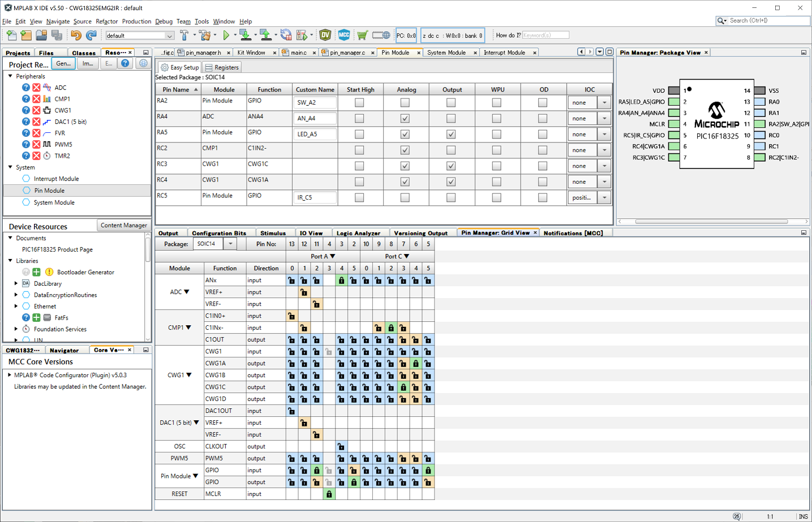
Task: Click the Import button in Project Resources
Action: (x=87, y=63)
